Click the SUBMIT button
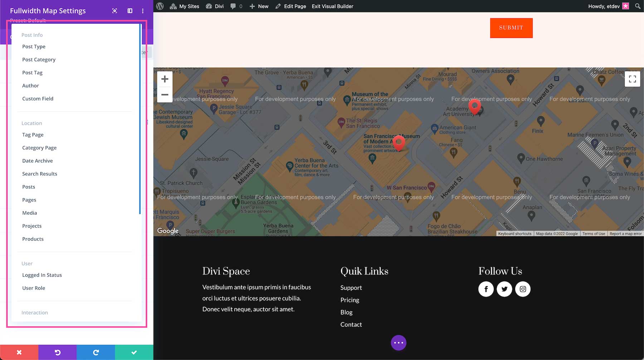644x360 pixels. (511, 28)
